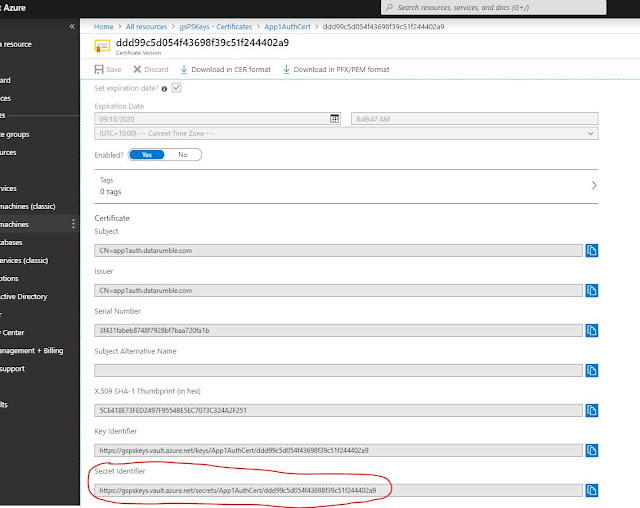640x508 pixels.
Task: Toggle the Set expiration date checkbox
Action: click(176, 88)
